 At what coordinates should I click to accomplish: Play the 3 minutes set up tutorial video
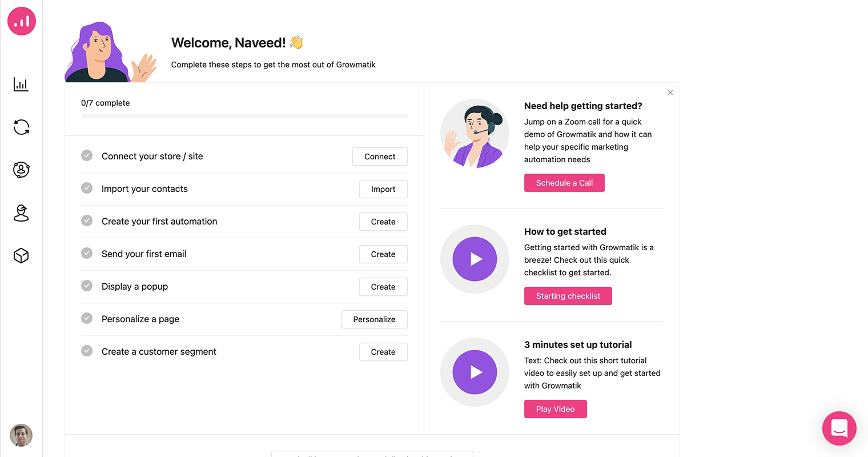point(475,372)
